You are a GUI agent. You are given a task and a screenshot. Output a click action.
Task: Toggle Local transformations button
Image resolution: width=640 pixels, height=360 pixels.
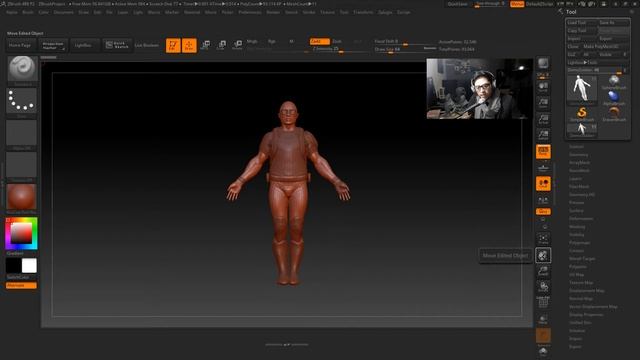(x=543, y=184)
